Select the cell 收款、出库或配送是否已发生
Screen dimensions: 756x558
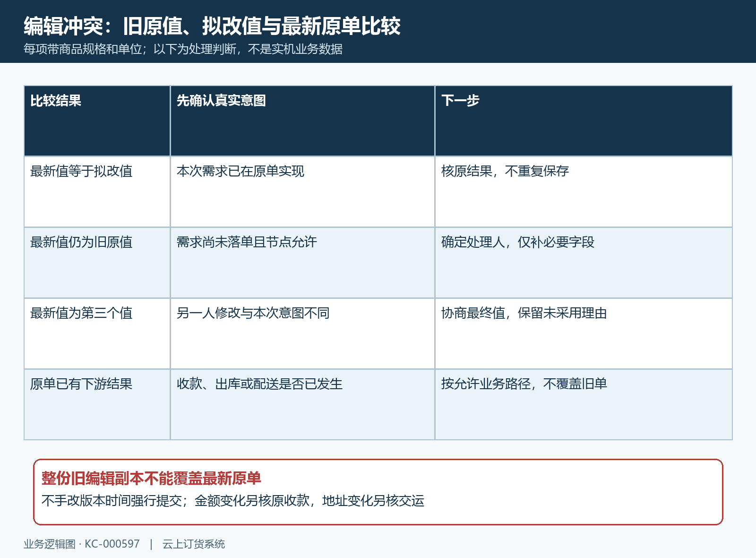click(302, 404)
